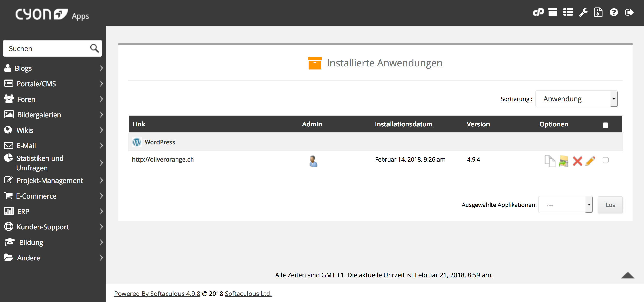Image resolution: width=644 pixels, height=302 pixels.
Task: Tick the checkbox for oliverorange.ch row
Action: [x=606, y=160]
